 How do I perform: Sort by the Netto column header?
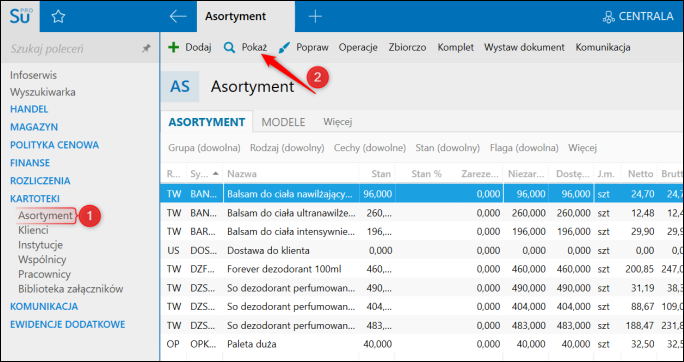[x=641, y=174]
